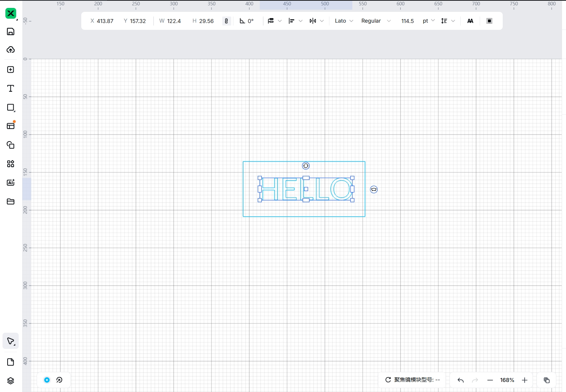Click the rotate handle above HELLO text

point(306,166)
